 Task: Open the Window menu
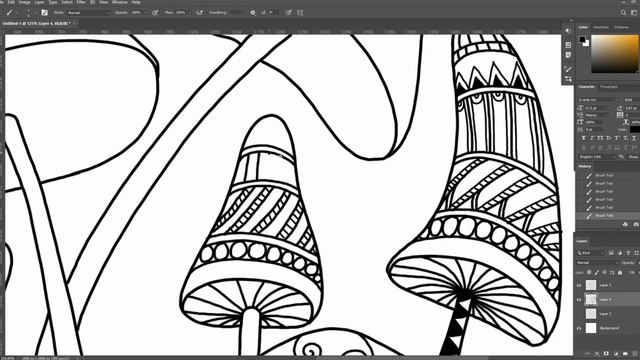coord(120,2)
